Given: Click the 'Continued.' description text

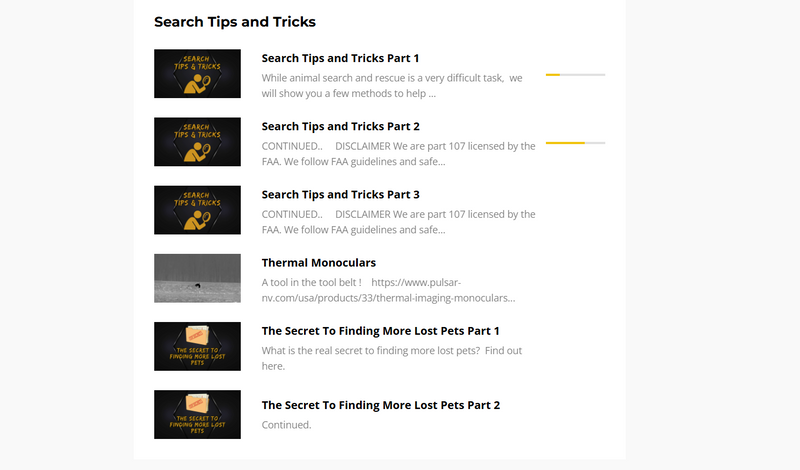Looking at the screenshot, I should pyautogui.click(x=286, y=425).
